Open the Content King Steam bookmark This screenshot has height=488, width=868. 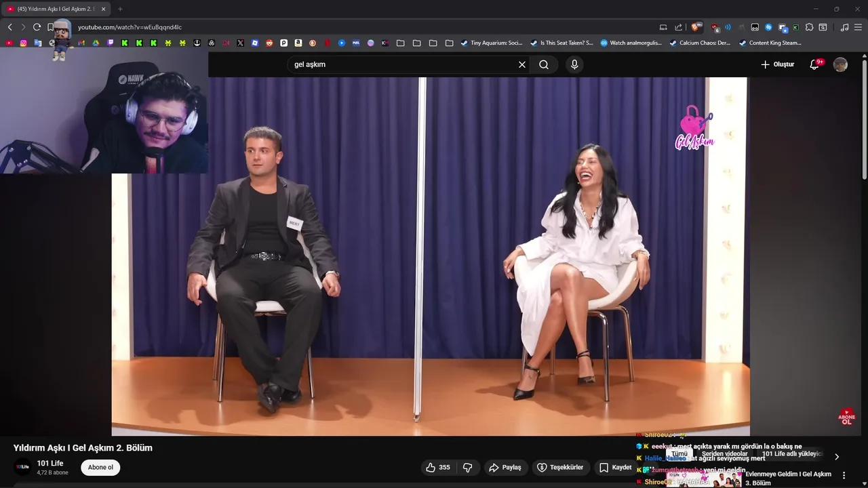(x=770, y=43)
